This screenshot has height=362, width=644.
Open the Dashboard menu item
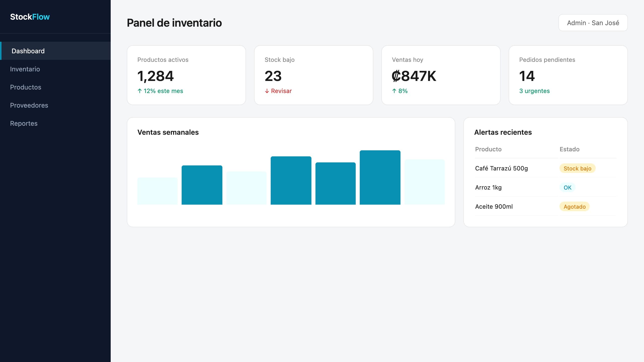(x=55, y=51)
